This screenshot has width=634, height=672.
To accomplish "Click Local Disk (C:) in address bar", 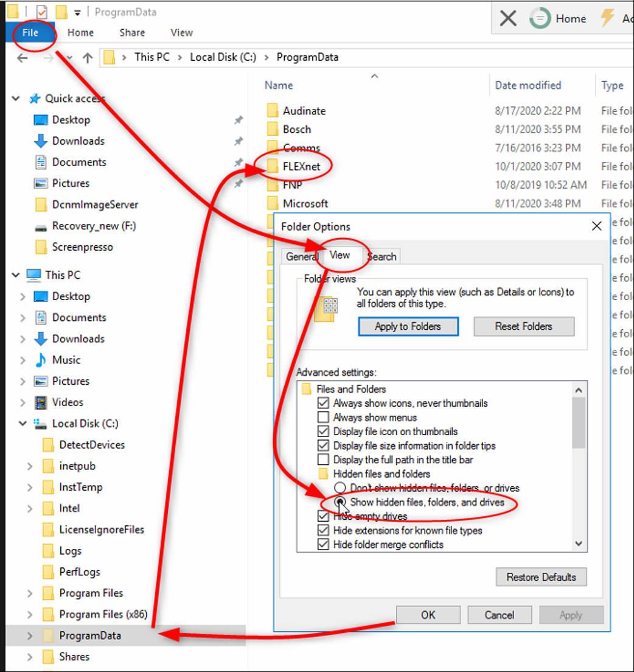I will coord(223,57).
